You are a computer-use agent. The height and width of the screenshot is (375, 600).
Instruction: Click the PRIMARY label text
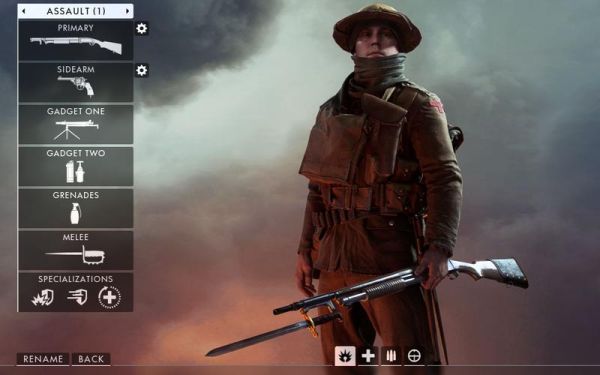click(x=75, y=28)
